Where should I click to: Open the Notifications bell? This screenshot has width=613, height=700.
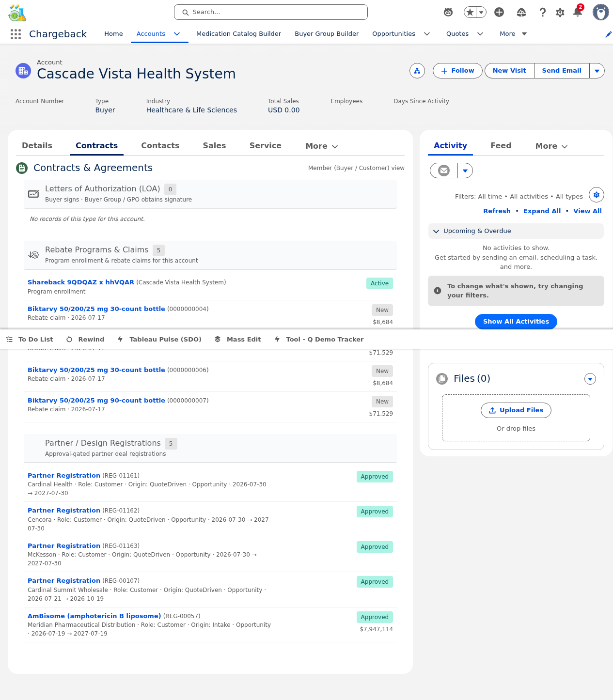pyautogui.click(x=578, y=12)
